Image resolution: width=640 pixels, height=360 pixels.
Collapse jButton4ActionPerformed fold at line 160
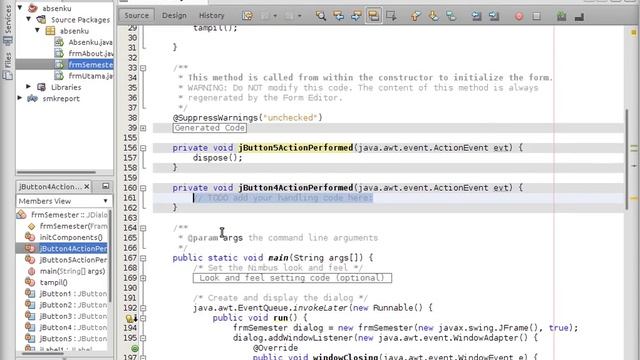tap(143, 188)
